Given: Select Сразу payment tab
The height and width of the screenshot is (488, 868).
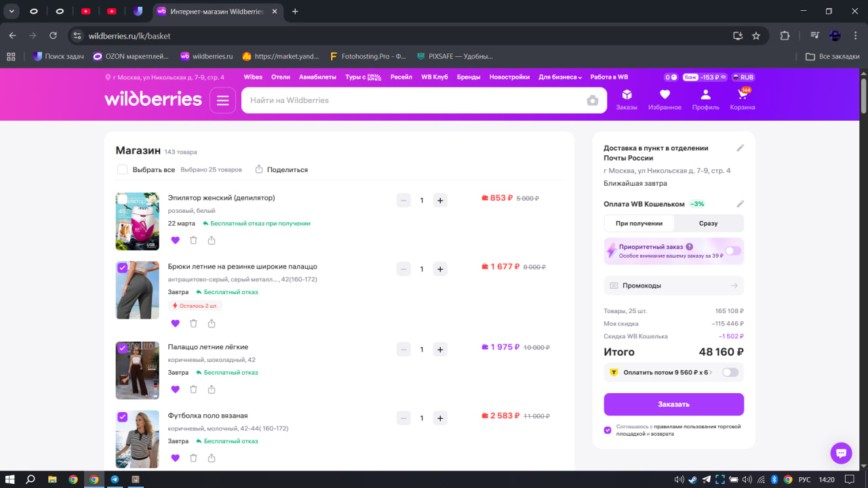Looking at the screenshot, I should point(709,223).
